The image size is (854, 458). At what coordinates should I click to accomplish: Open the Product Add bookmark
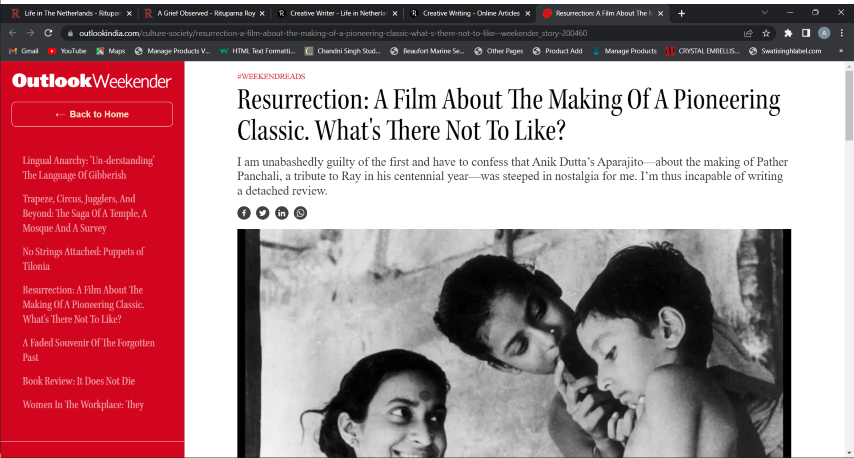pyautogui.click(x=557, y=51)
